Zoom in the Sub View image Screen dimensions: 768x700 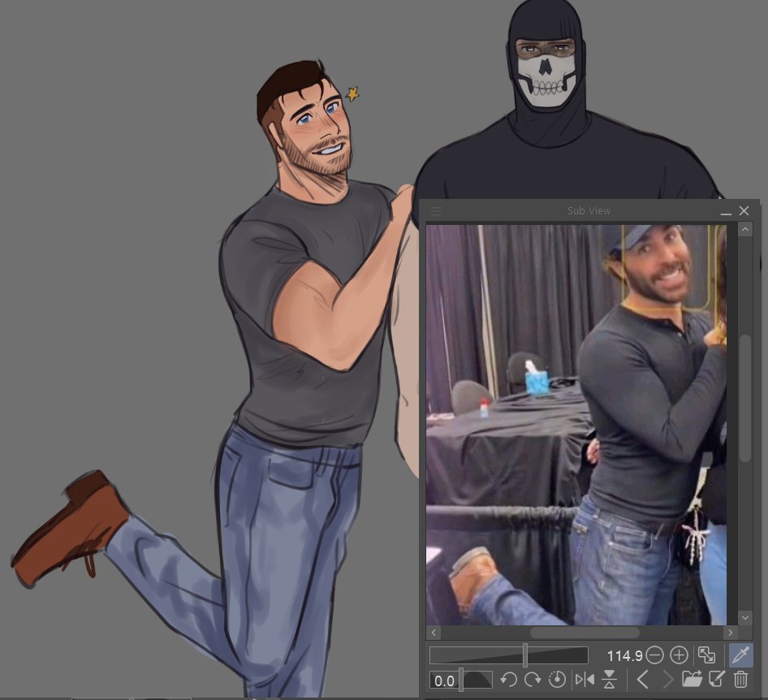tap(679, 655)
